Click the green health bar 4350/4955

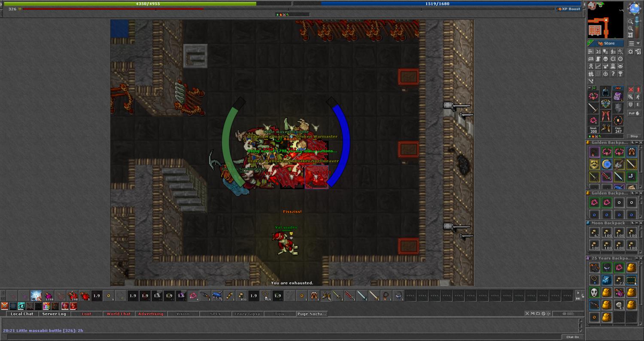point(148,3)
